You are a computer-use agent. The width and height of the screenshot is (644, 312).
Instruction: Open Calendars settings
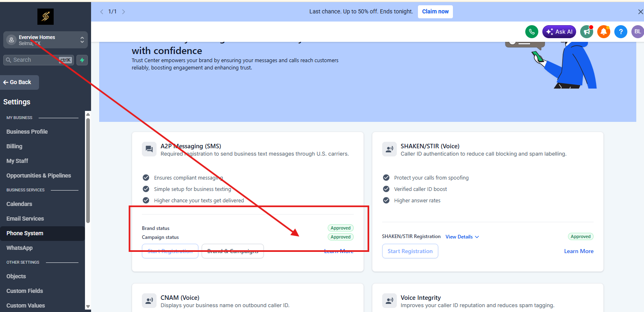19,204
